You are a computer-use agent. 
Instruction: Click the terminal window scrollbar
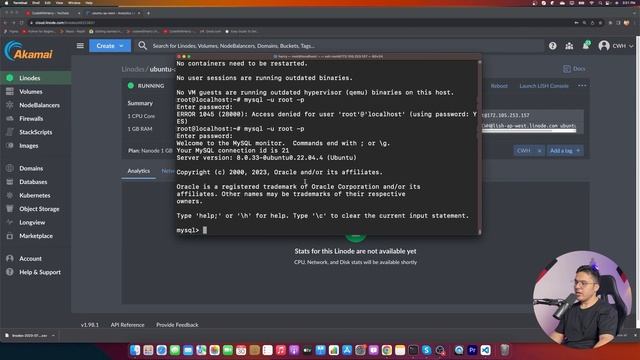click(x=479, y=147)
